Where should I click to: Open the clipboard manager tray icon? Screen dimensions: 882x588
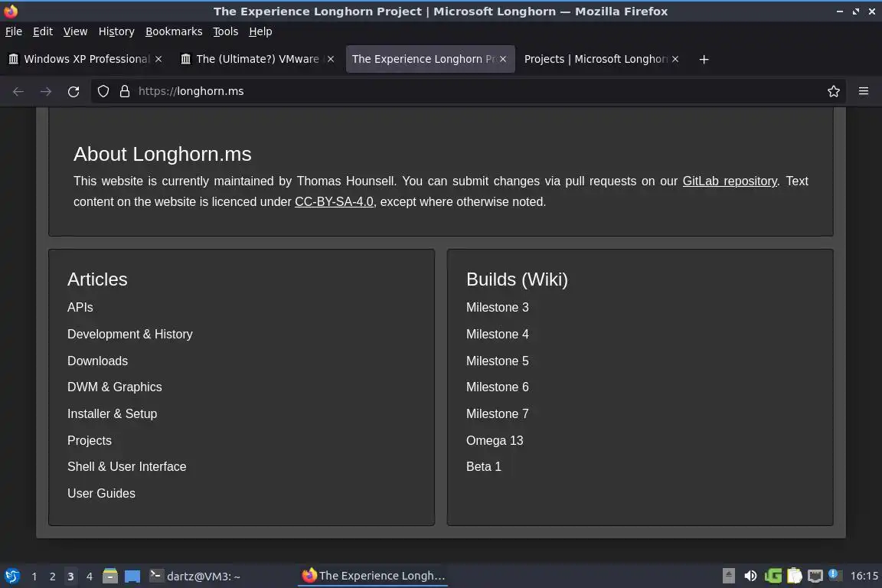(794, 576)
